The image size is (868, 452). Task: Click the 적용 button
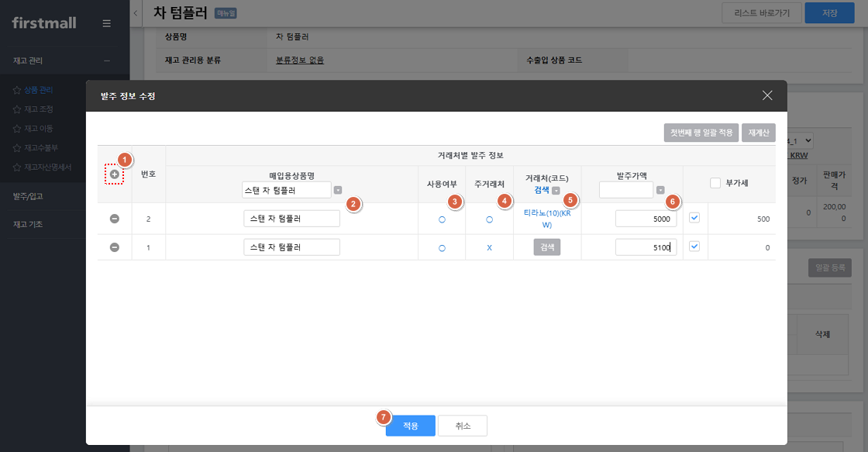(x=410, y=426)
